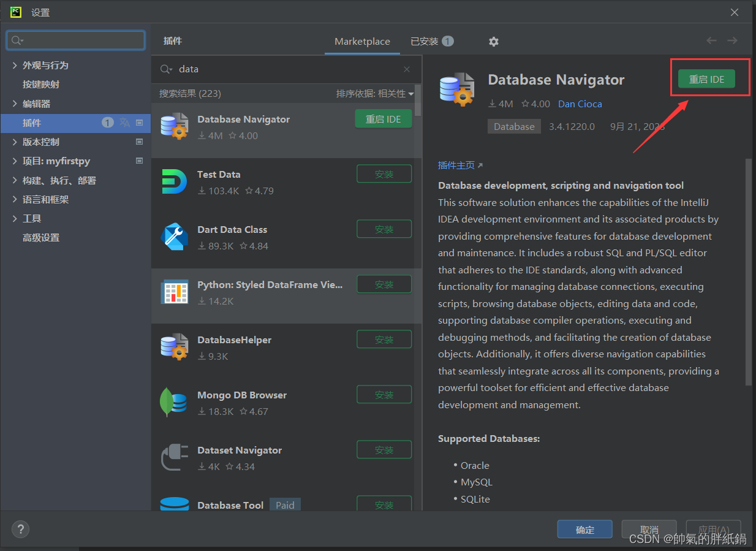Viewport: 756px width, 551px height.
Task: Select 按键映射 in settings tree
Action: pyautogui.click(x=41, y=84)
